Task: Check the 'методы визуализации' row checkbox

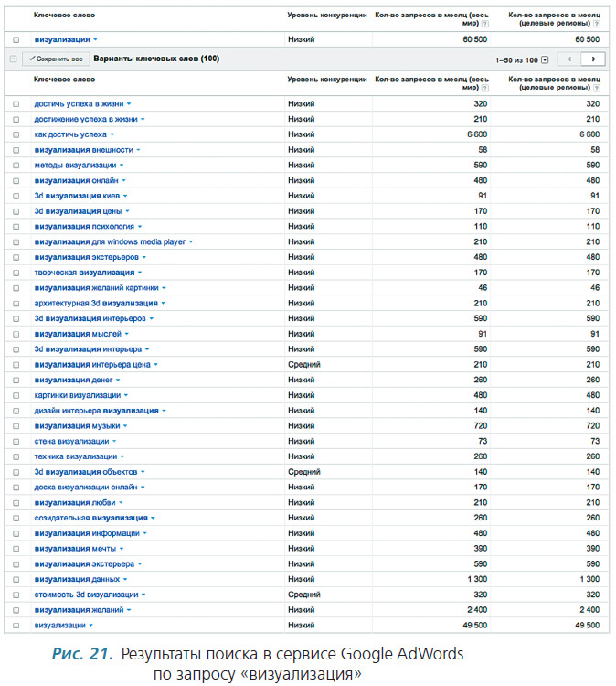Action: tap(16, 166)
